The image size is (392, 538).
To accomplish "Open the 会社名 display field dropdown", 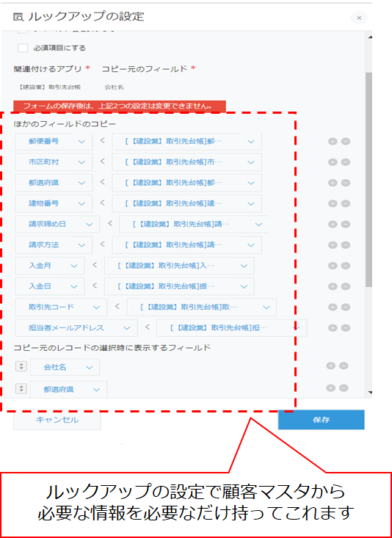I will click(x=65, y=367).
